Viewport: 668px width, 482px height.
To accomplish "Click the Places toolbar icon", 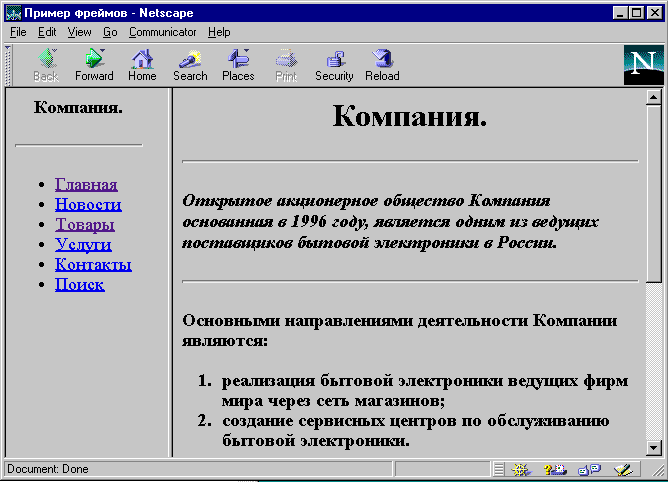I will pyautogui.click(x=238, y=64).
